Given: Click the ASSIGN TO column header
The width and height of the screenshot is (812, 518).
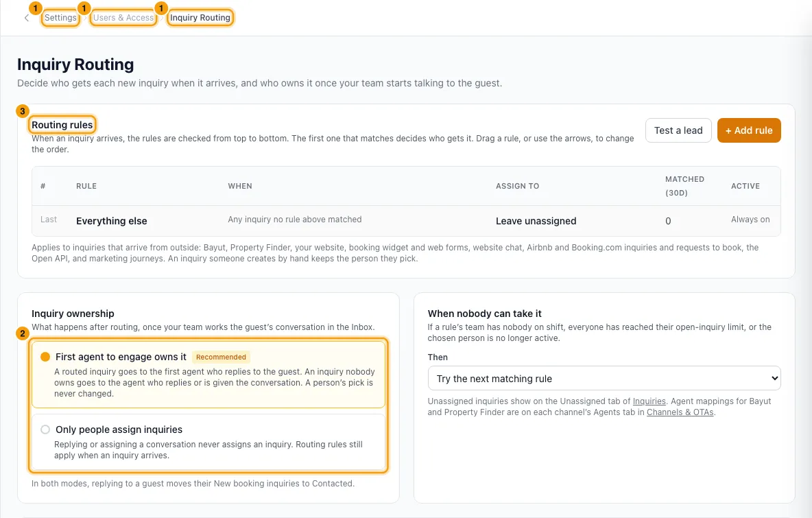Looking at the screenshot, I should (517, 186).
